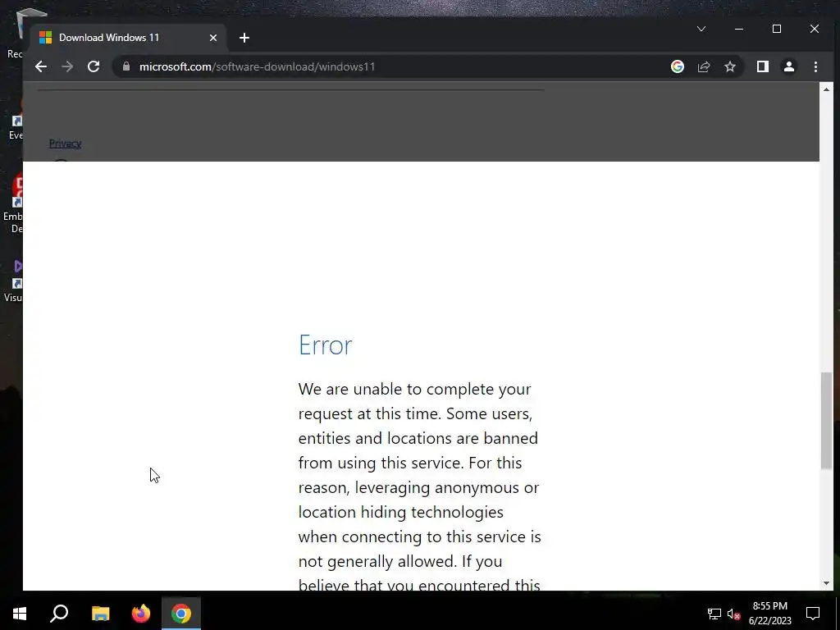
Task: Open the Google icon in the address bar
Action: click(677, 66)
